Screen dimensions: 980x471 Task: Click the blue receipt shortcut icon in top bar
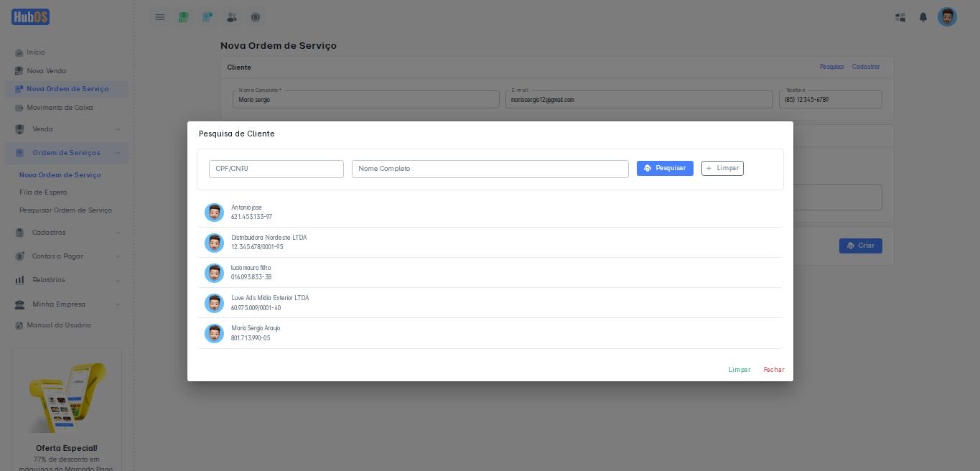(207, 17)
